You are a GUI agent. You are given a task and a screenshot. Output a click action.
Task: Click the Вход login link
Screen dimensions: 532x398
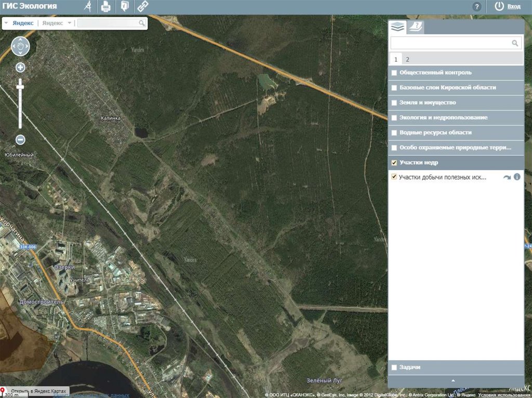click(x=513, y=6)
